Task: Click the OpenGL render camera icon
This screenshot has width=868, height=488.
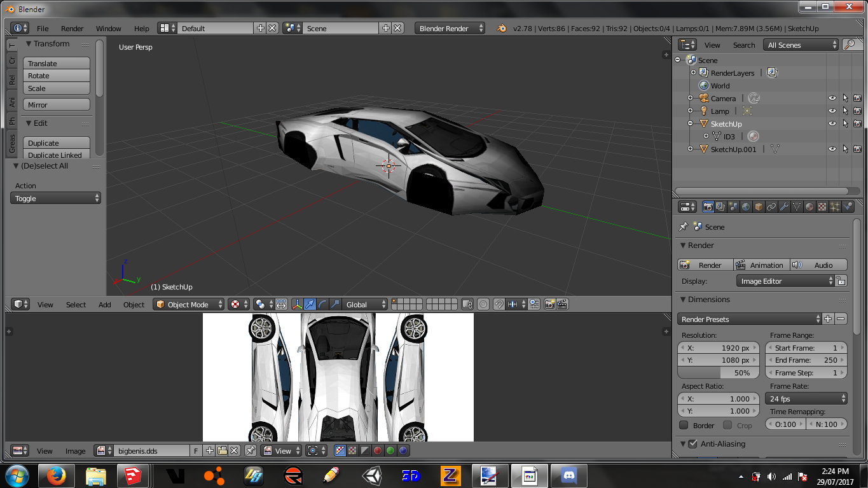Action: [550, 305]
